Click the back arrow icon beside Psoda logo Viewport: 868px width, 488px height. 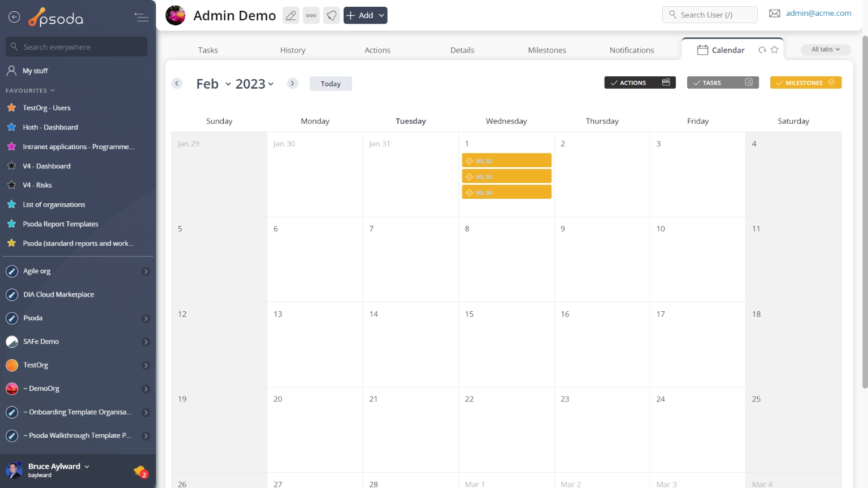point(14,17)
